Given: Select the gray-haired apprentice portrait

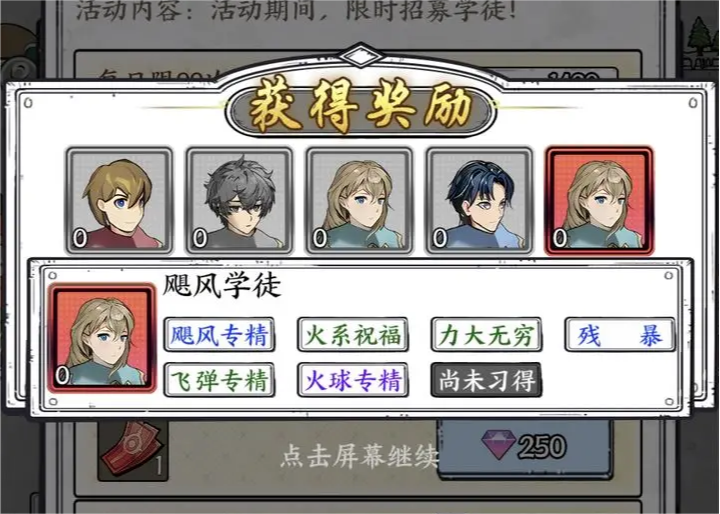Looking at the screenshot, I should [239, 201].
